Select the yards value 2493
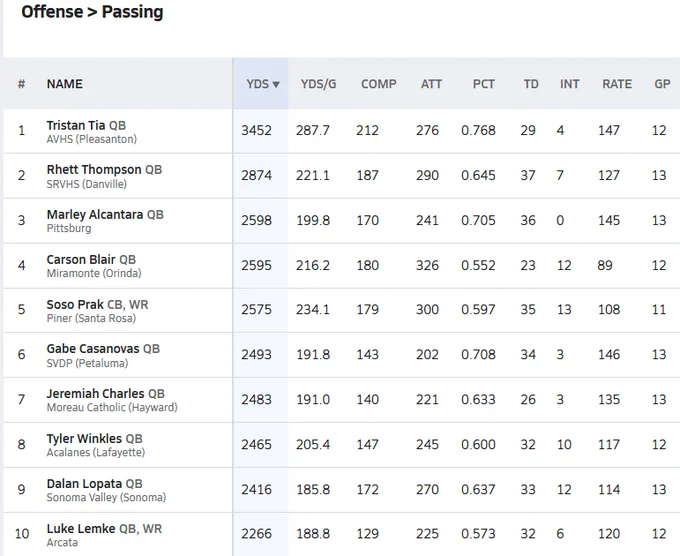 tap(256, 355)
